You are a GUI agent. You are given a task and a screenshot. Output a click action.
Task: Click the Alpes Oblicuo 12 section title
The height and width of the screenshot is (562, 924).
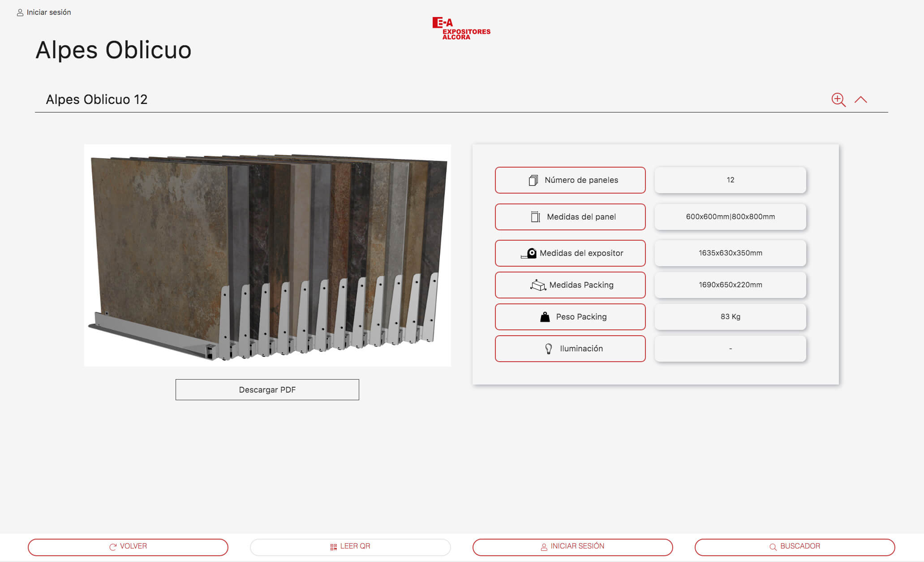(x=97, y=99)
